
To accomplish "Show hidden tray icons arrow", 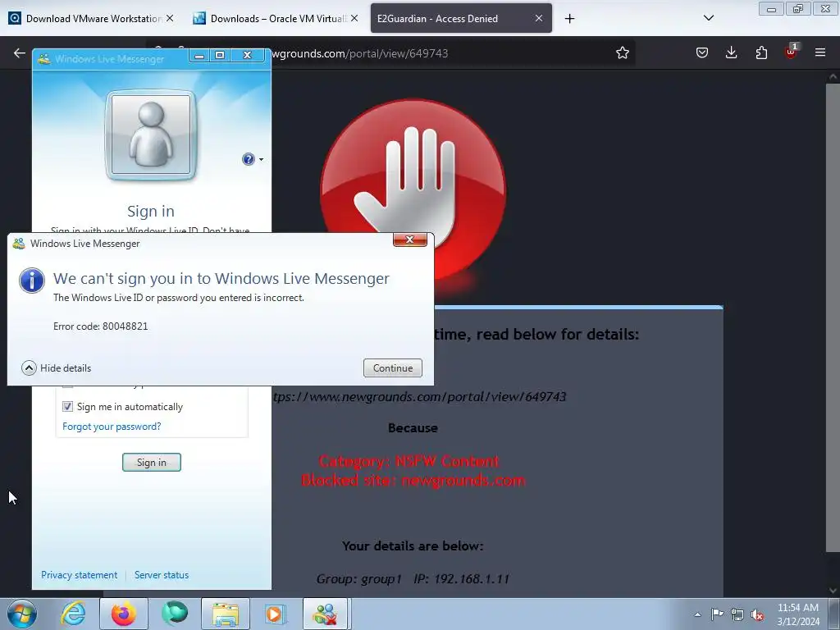I will pos(697,614).
